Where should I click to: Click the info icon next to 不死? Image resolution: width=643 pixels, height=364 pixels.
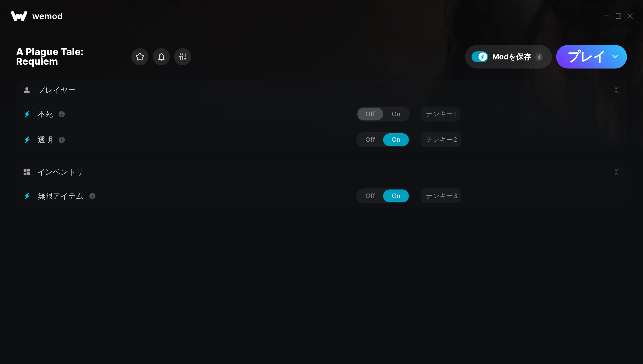62,114
